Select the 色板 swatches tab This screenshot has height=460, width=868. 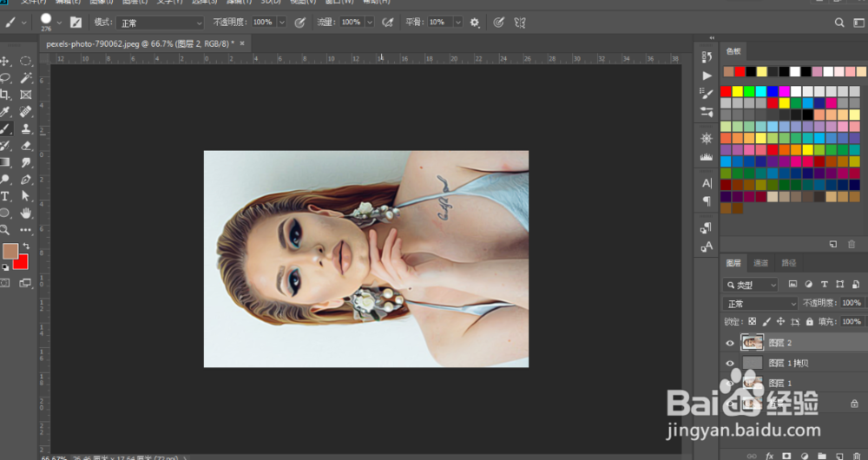[733, 51]
